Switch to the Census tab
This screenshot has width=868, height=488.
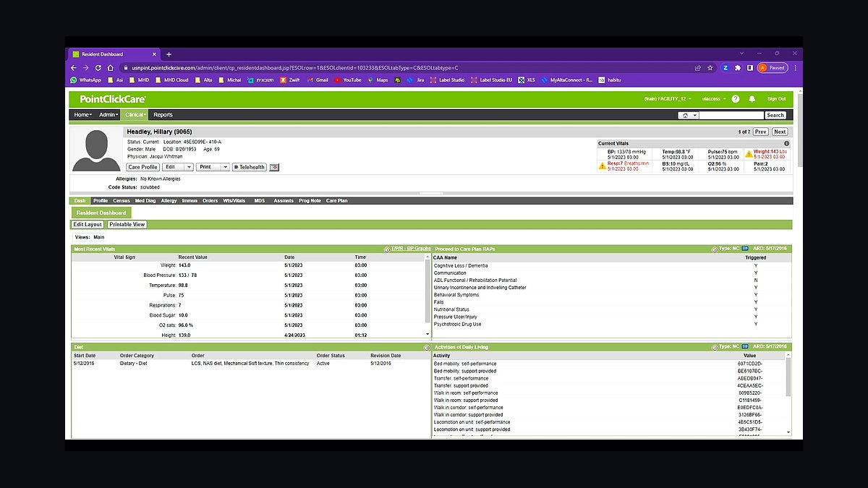(x=122, y=201)
